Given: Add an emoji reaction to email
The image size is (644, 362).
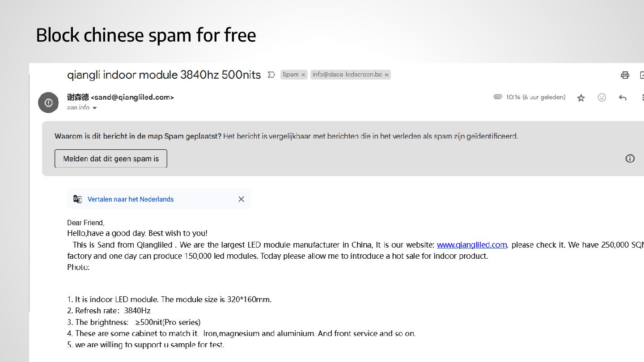Looking at the screenshot, I should pyautogui.click(x=602, y=97).
